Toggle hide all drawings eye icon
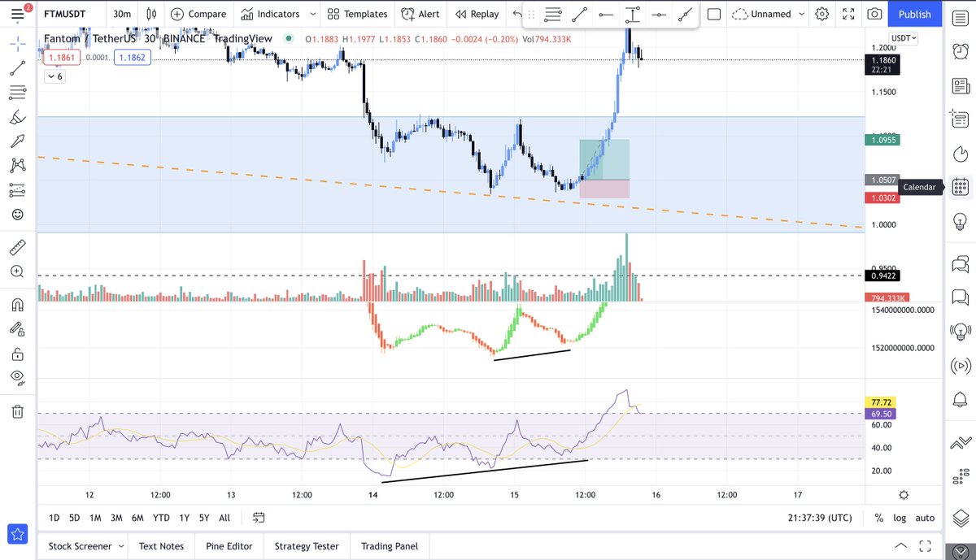 pyautogui.click(x=17, y=378)
